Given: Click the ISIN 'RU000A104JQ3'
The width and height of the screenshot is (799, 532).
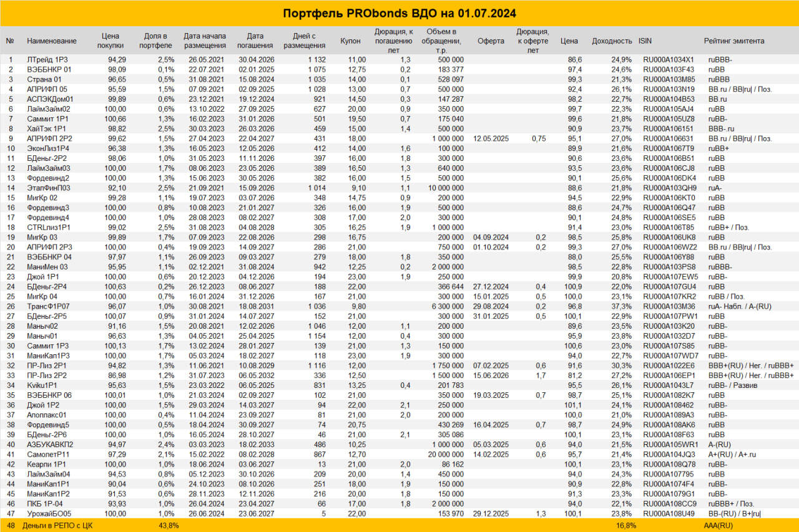Looking at the screenshot, I should point(669,454).
